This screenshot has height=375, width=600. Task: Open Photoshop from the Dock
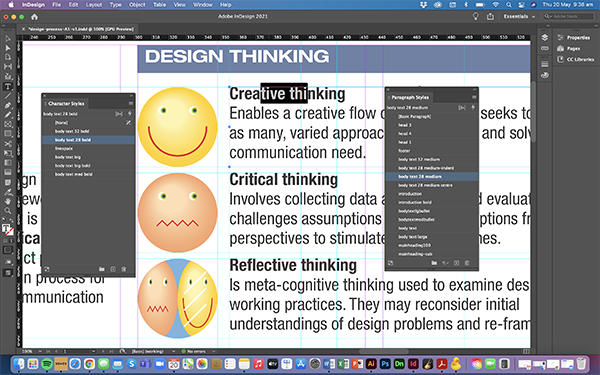(385, 364)
